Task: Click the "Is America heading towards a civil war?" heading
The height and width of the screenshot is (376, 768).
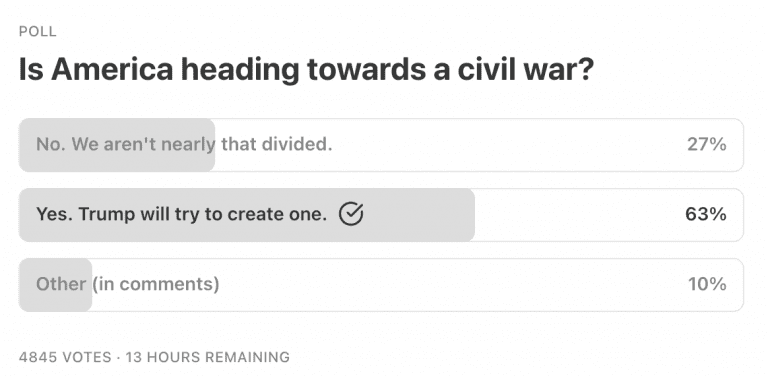Action: 306,70
